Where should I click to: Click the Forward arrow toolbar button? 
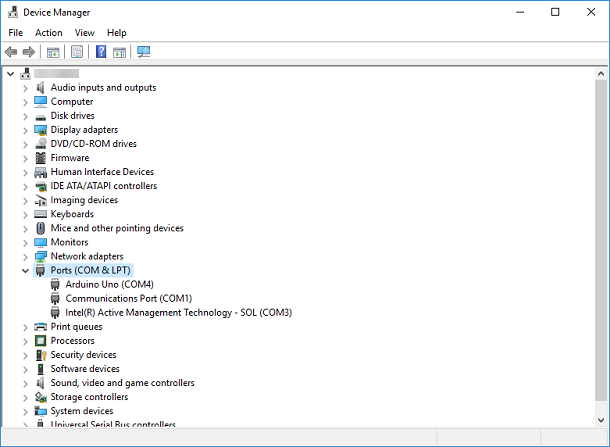(x=29, y=52)
